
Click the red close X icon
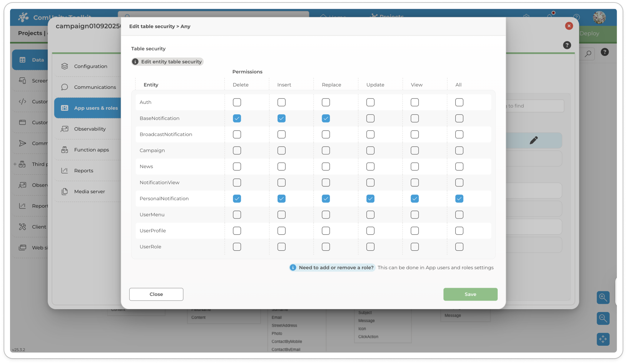click(x=569, y=26)
